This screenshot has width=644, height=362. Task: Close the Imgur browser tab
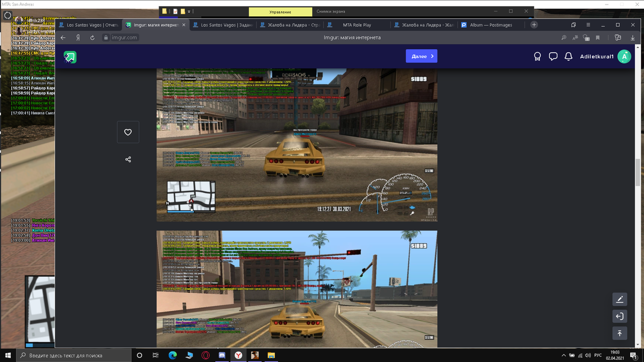click(184, 25)
